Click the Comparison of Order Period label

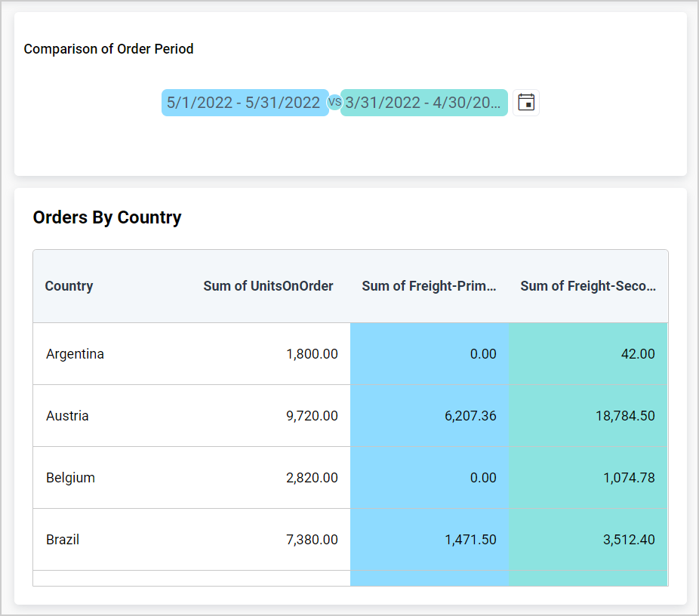pos(109,49)
